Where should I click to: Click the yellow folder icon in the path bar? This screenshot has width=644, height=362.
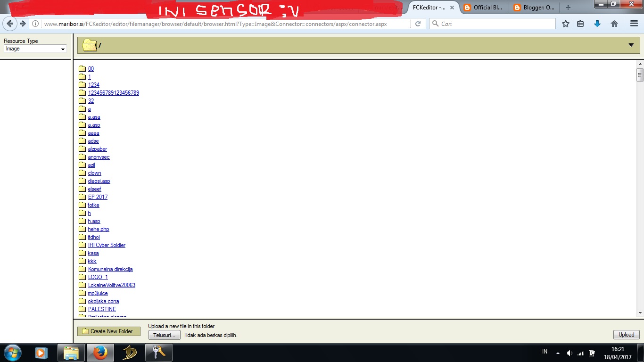(89, 45)
